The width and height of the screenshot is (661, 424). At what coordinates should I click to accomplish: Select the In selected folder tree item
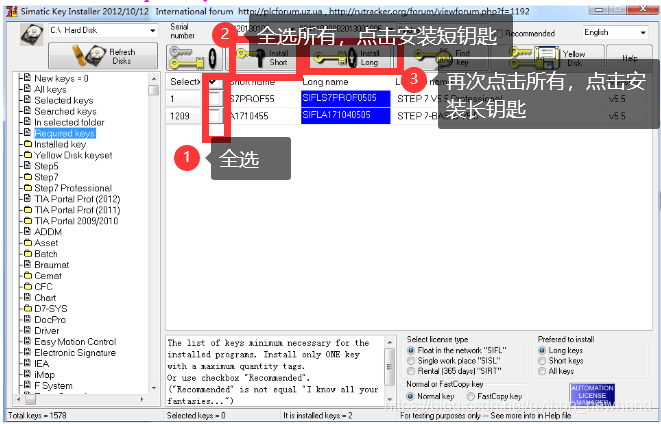(x=69, y=122)
